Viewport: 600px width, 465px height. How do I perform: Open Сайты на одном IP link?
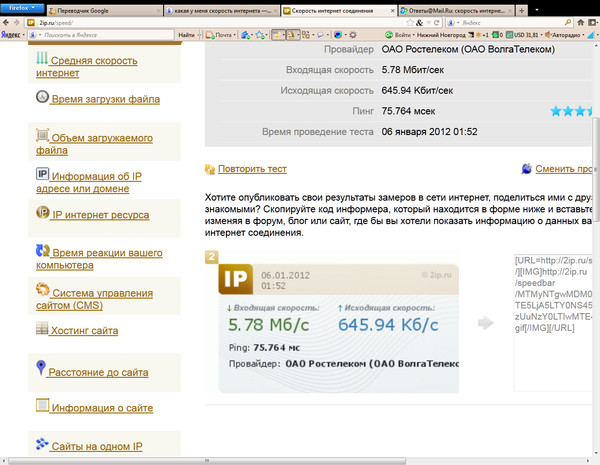[x=97, y=446]
